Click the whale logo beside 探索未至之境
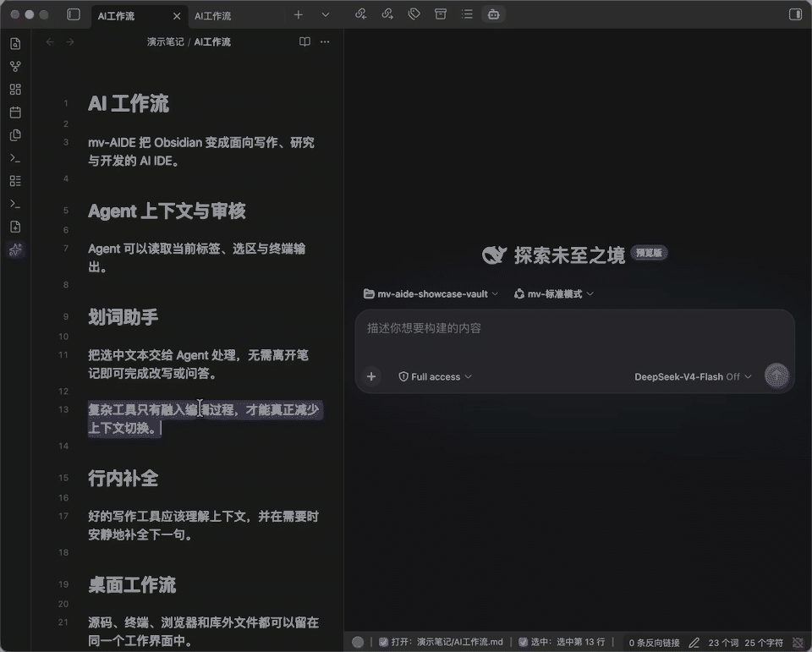 494,255
